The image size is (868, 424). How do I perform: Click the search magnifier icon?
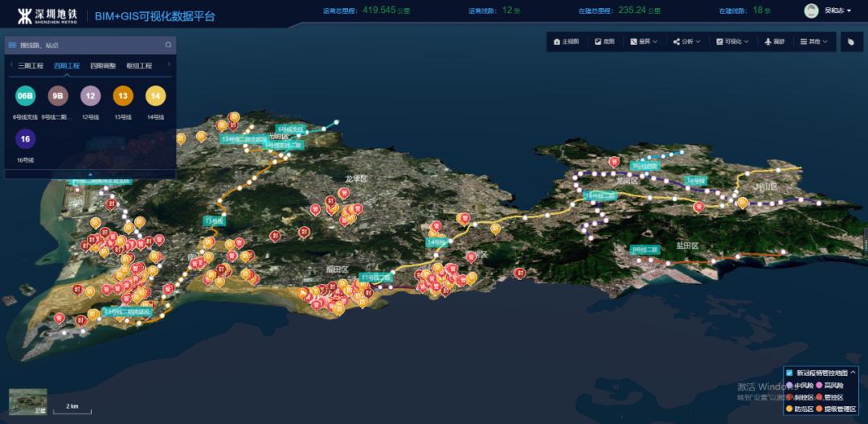[168, 45]
